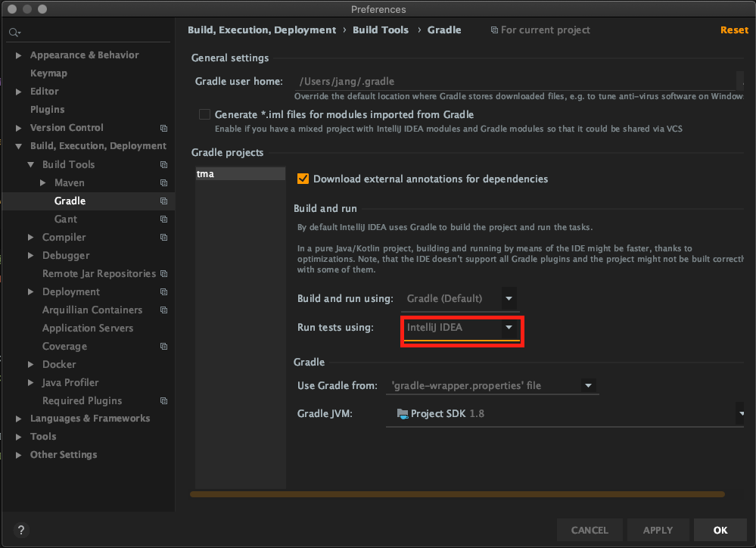Collapse the Build Tools node
756x548 pixels.
[30, 164]
